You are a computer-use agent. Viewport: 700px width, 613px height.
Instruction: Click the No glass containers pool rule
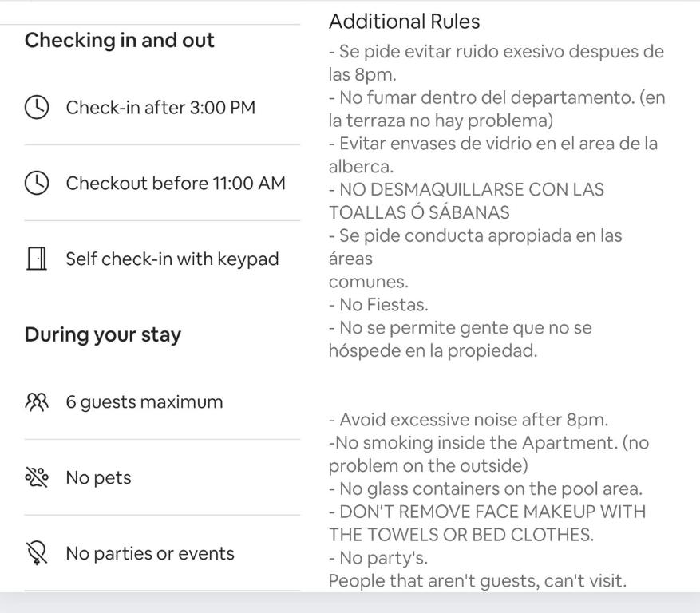[x=485, y=488]
